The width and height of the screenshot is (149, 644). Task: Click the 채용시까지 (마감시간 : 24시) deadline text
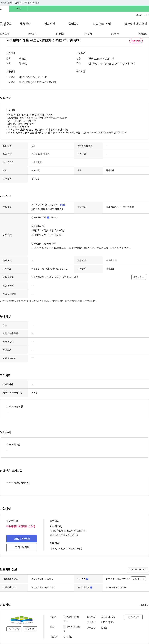click(x=21, y=527)
